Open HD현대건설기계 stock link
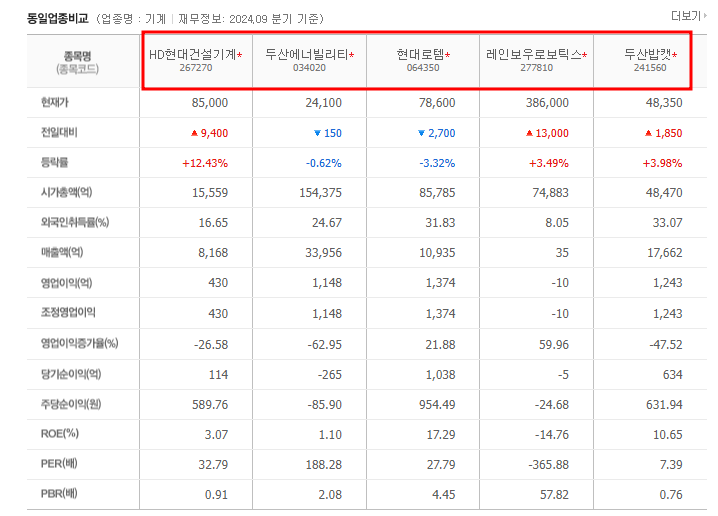 click(193, 54)
